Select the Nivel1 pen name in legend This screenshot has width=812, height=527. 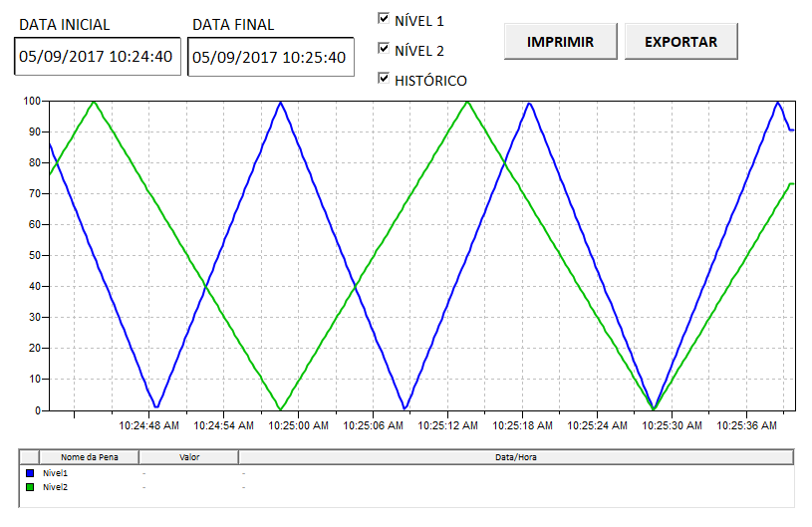pos(55,473)
